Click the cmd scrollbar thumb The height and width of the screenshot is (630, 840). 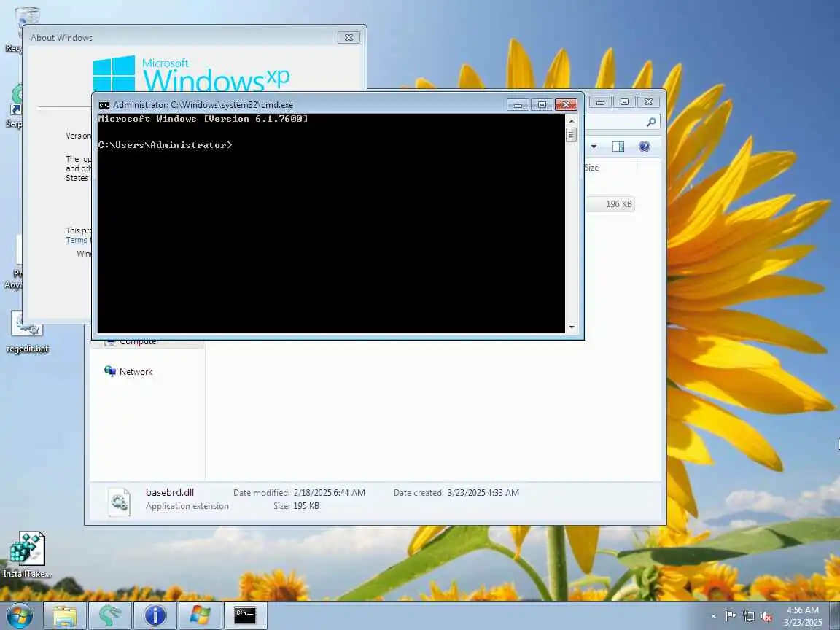coord(571,135)
